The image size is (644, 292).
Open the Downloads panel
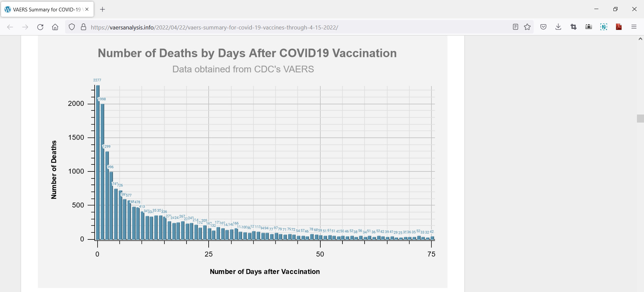pos(558,27)
